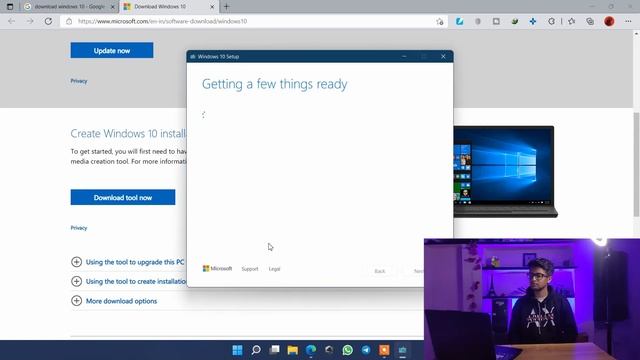Screen dimensions: 640x360
Task: Open the Edge tab actions menu icon
Action: click(10, 7)
